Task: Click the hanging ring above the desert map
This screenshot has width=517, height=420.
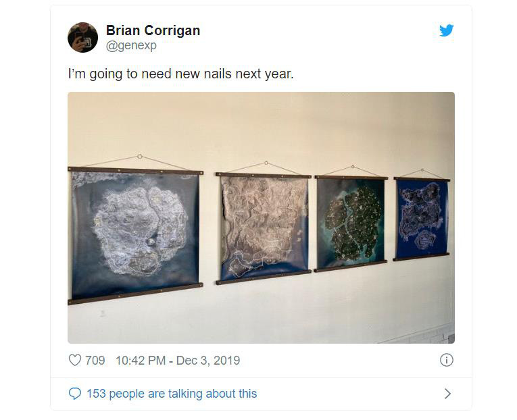Action: (266, 163)
